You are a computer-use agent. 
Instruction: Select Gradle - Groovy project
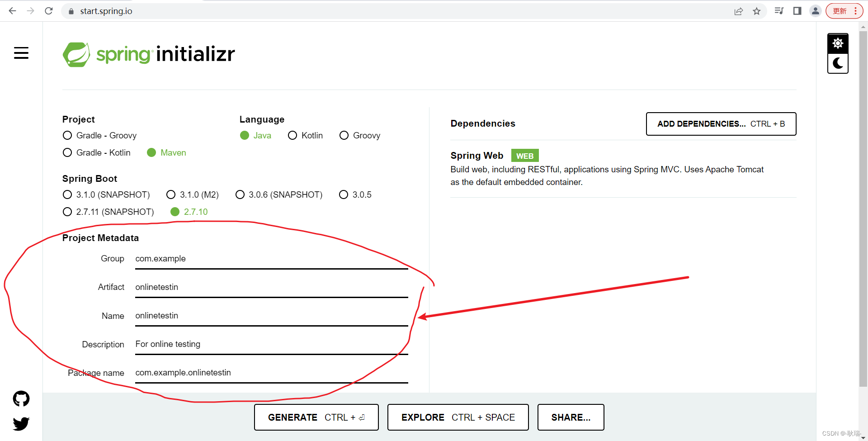click(x=99, y=135)
